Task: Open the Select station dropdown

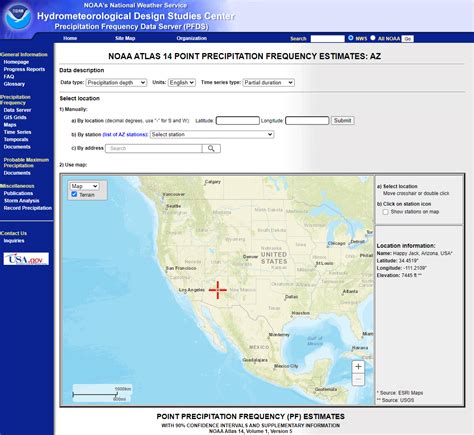Action: click(212, 134)
